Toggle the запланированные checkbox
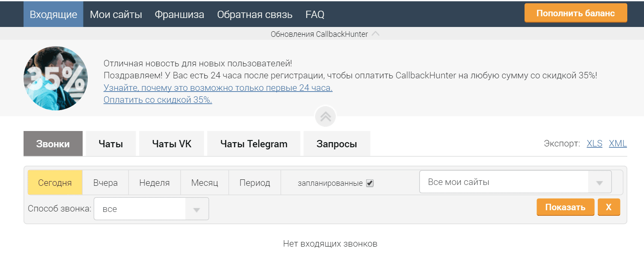This screenshot has height=271, width=644. (x=370, y=183)
